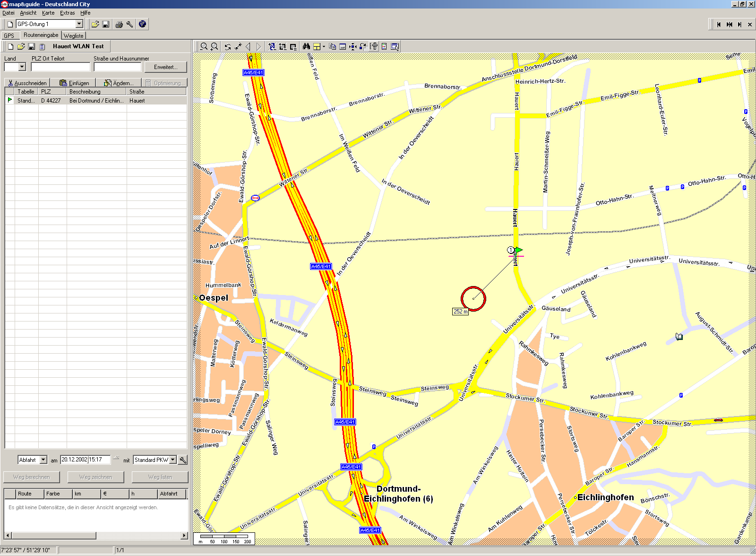The image size is (756, 556).
Task: Open the Abfahrt dropdown
Action: (43, 460)
